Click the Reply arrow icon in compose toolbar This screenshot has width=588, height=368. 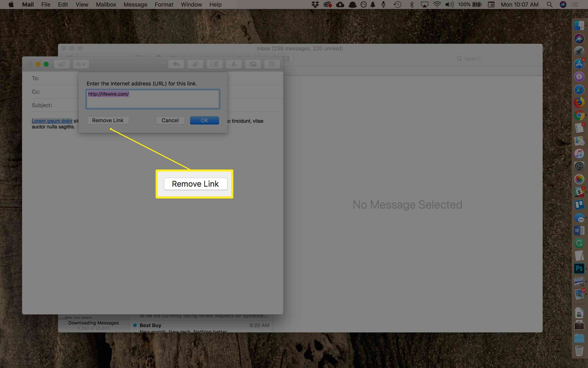[176, 64]
